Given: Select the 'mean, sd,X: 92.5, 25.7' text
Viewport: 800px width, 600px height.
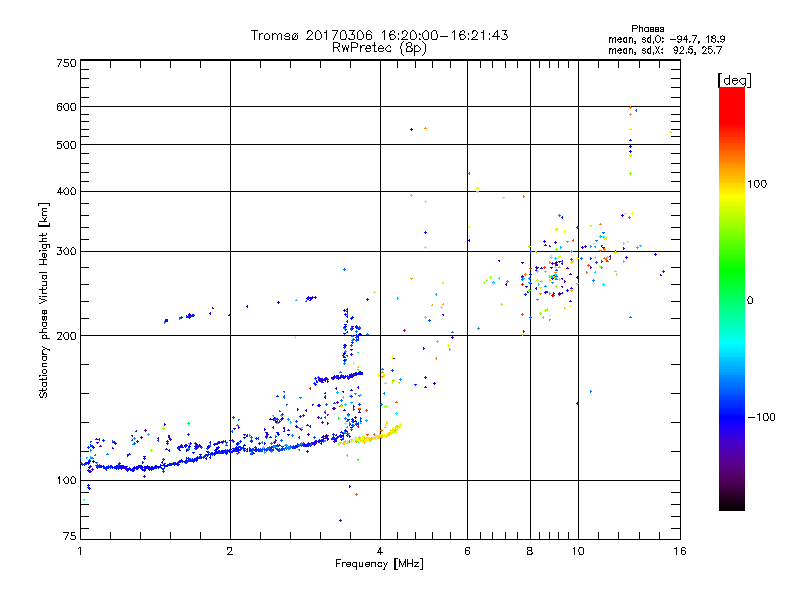Looking at the screenshot, I should [665, 50].
